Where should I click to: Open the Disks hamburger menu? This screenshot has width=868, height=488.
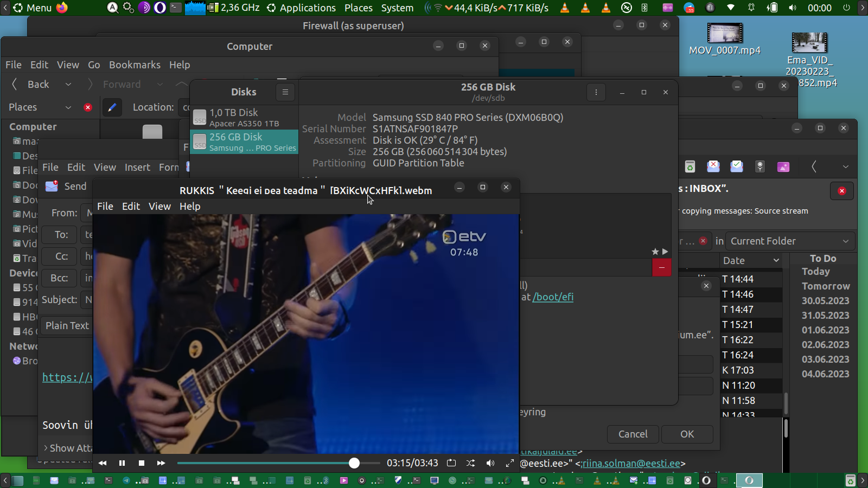point(285,92)
